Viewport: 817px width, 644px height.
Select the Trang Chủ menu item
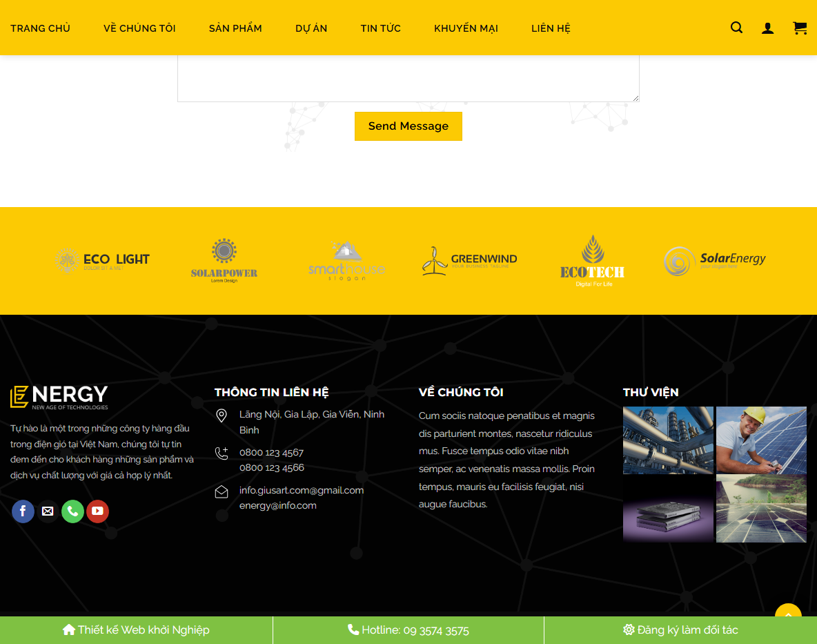[40, 28]
